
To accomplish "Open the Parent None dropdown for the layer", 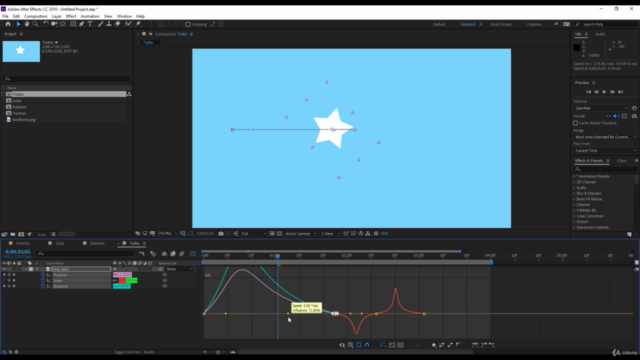I will (180, 269).
